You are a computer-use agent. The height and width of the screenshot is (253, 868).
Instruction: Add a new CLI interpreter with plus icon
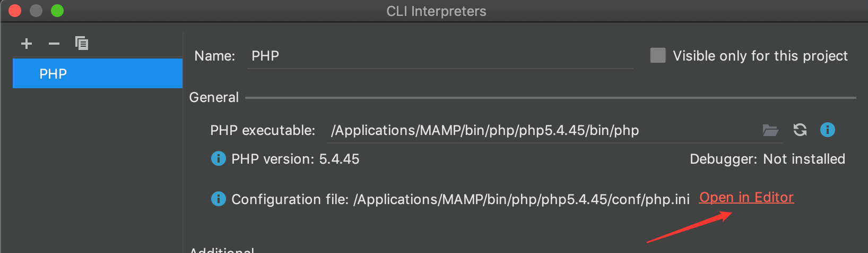click(x=27, y=44)
